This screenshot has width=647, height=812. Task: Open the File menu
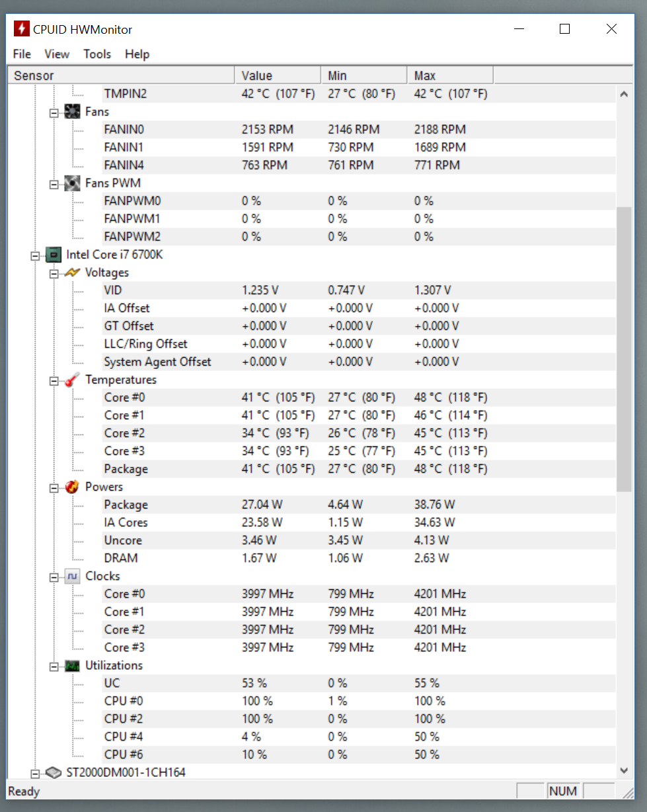pyautogui.click(x=22, y=54)
